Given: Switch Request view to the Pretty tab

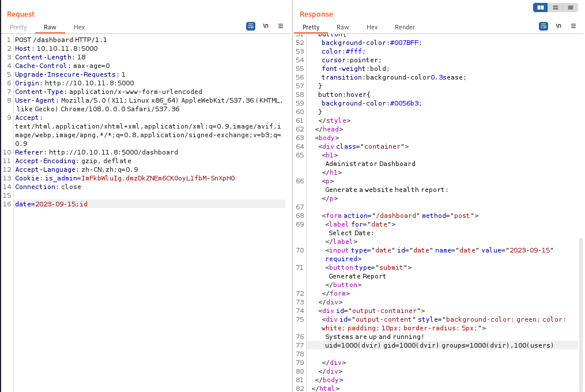Looking at the screenshot, I should point(18,27).
